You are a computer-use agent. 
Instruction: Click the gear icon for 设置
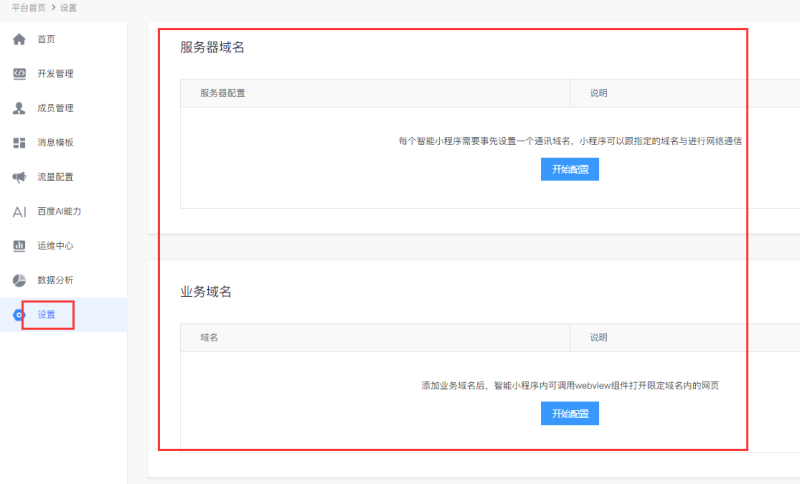point(19,315)
